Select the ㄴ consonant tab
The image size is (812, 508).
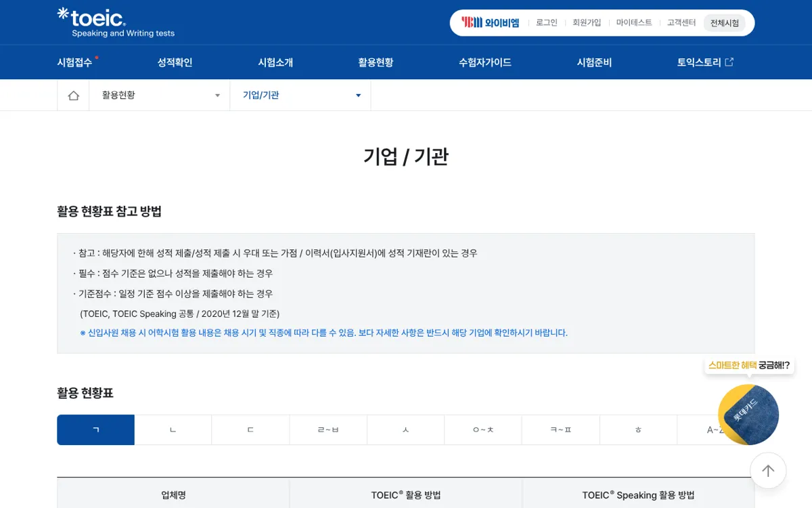173,430
